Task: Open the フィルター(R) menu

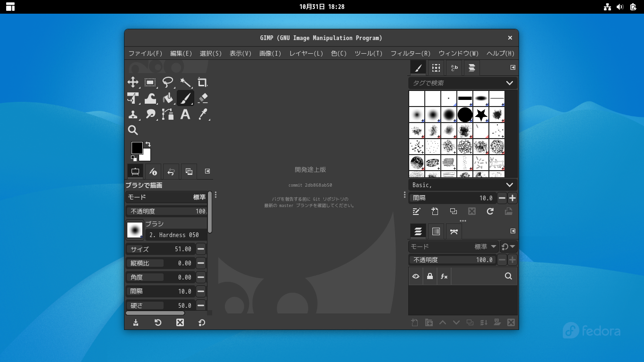Action: pyautogui.click(x=410, y=53)
